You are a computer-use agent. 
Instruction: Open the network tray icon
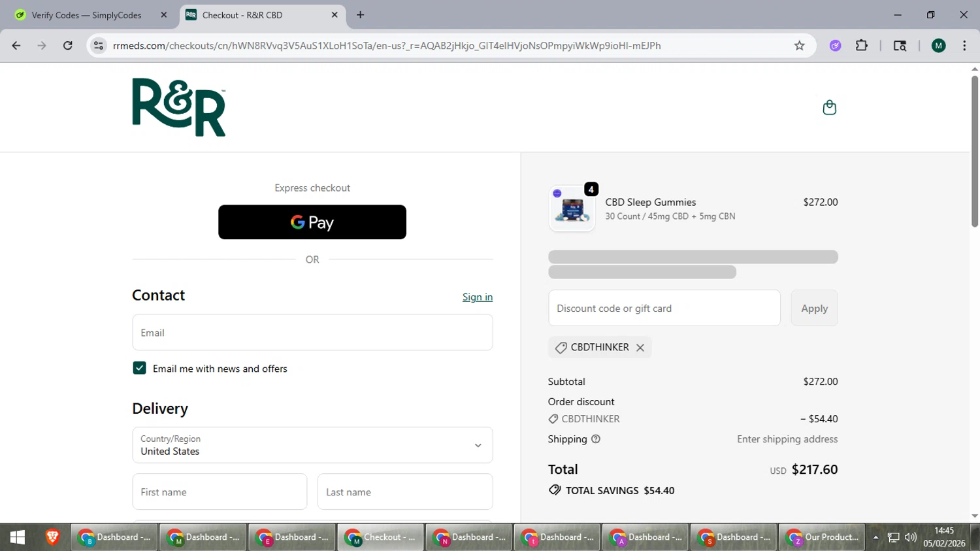pos(893,537)
